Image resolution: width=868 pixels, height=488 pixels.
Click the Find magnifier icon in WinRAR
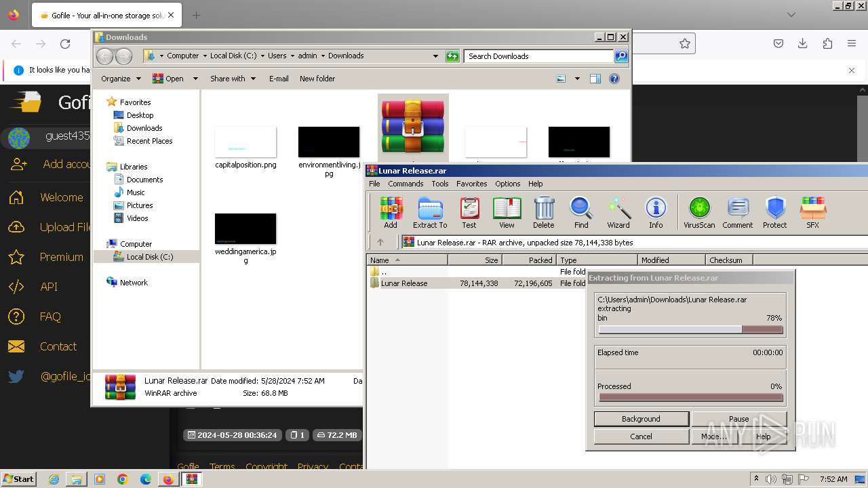click(x=581, y=212)
